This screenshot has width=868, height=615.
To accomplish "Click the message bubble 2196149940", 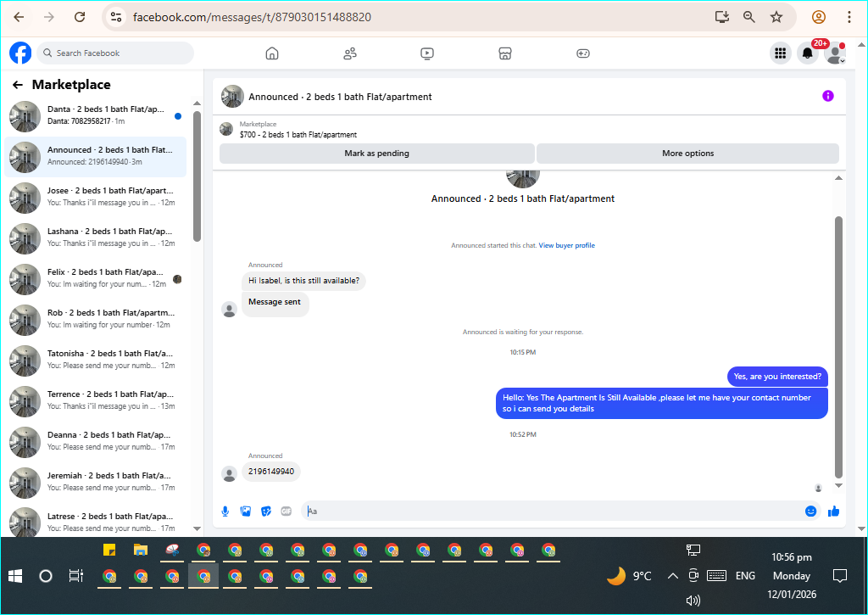I will (x=271, y=472).
